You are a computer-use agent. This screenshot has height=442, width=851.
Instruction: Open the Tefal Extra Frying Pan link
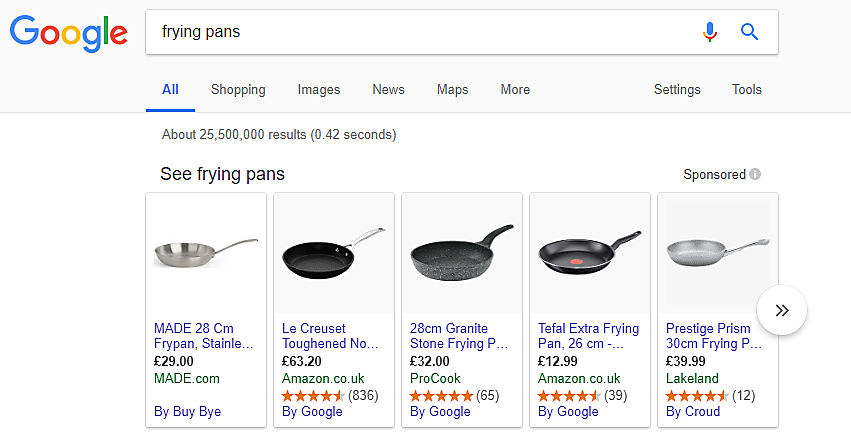588,336
